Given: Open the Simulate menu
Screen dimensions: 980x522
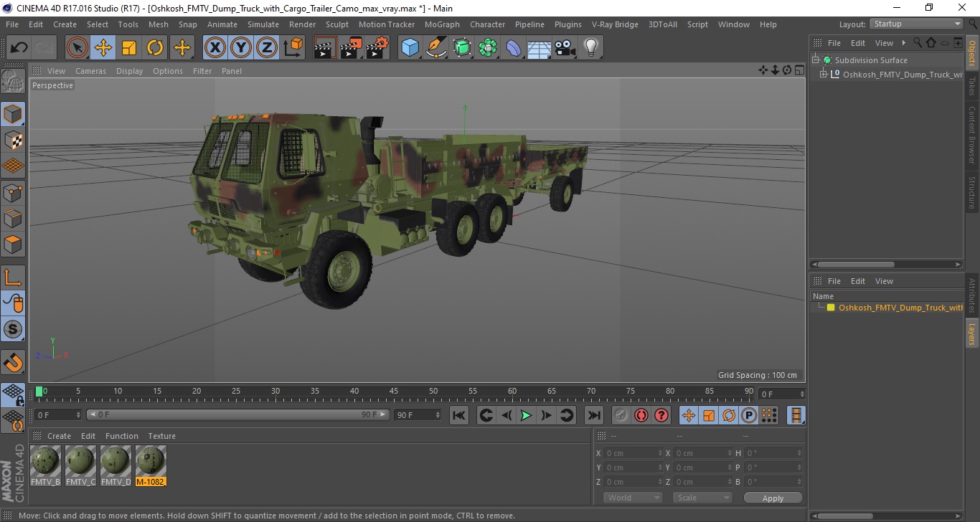Looking at the screenshot, I should [263, 24].
